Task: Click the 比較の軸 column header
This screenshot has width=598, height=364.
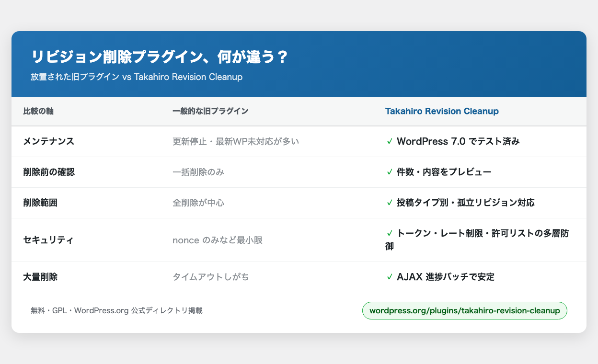Action: [38, 111]
